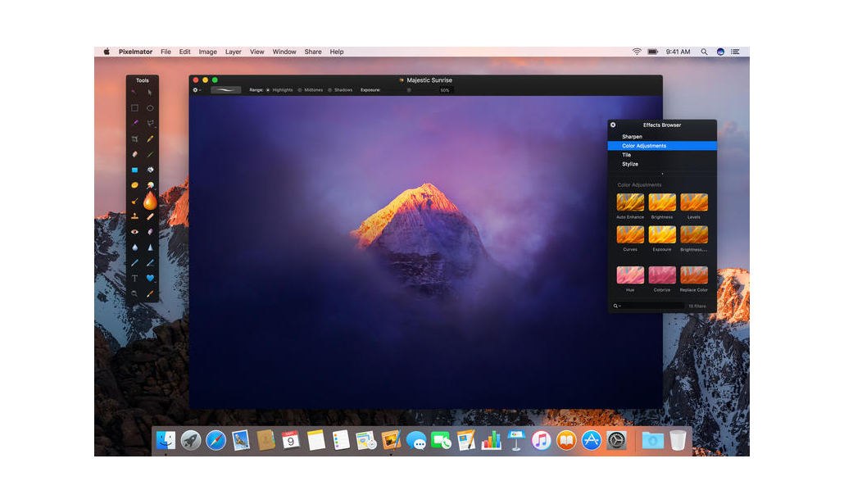Select the Midtones range radio button
The image size is (844, 504).
coord(300,90)
